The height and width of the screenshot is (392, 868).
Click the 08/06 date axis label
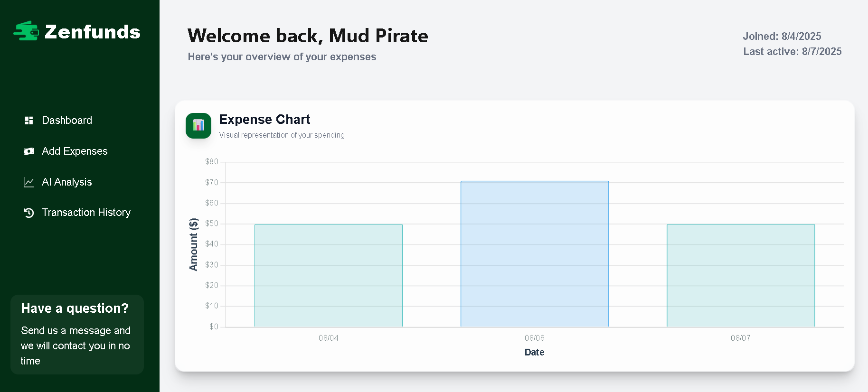535,338
